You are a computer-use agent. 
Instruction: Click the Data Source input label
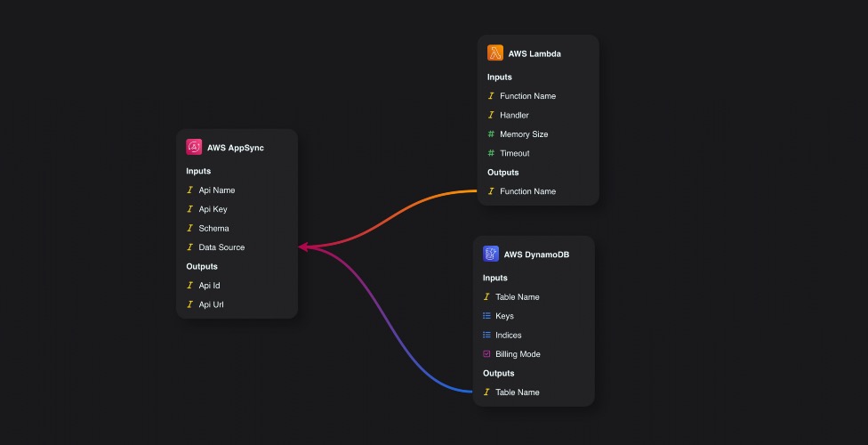221,247
